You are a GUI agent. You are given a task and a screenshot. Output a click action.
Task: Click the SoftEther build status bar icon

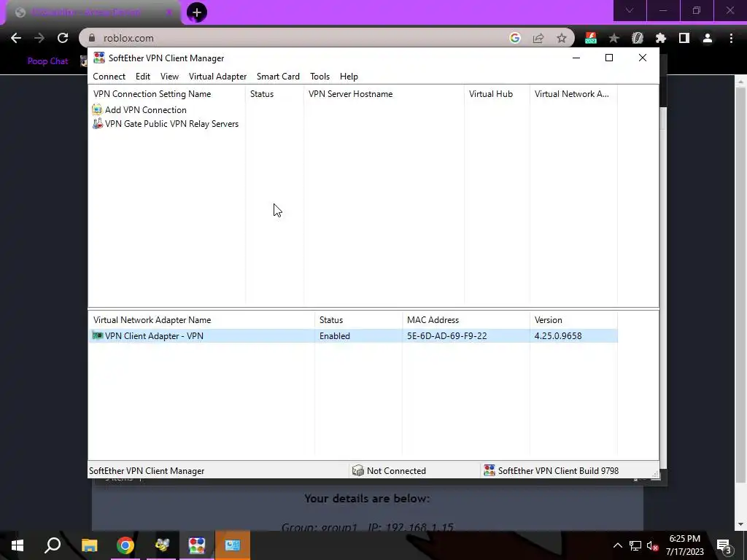pyautogui.click(x=489, y=470)
